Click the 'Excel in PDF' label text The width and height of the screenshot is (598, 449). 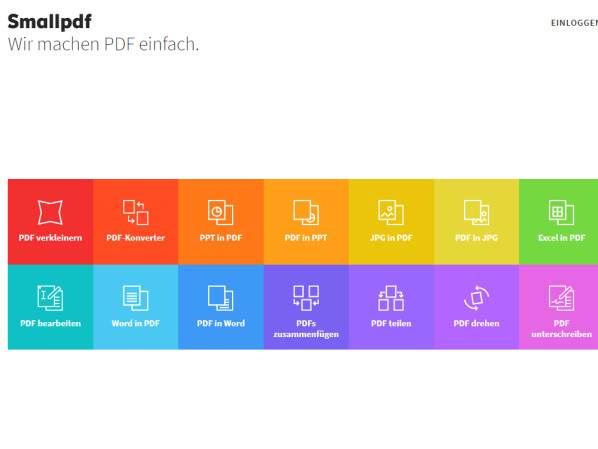coord(561,238)
